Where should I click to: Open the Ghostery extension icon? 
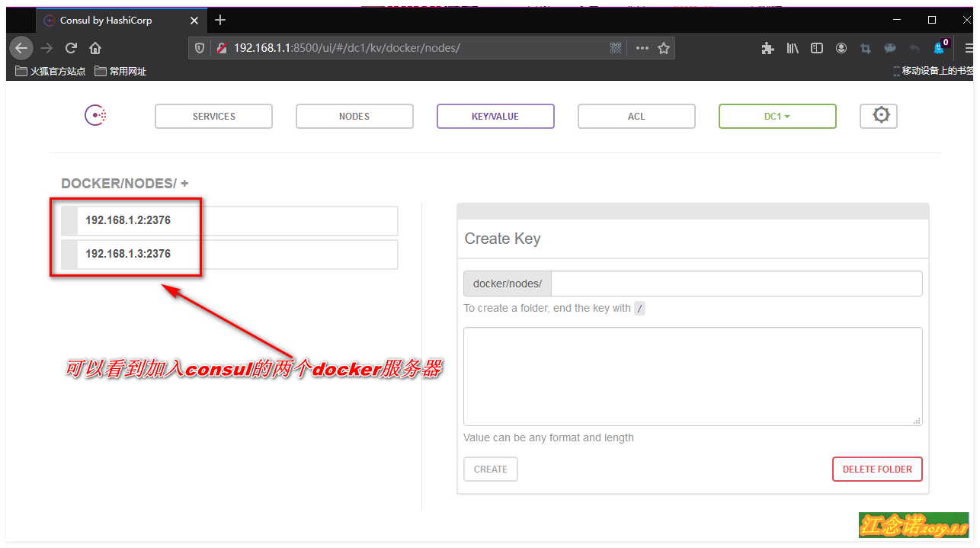(940, 47)
